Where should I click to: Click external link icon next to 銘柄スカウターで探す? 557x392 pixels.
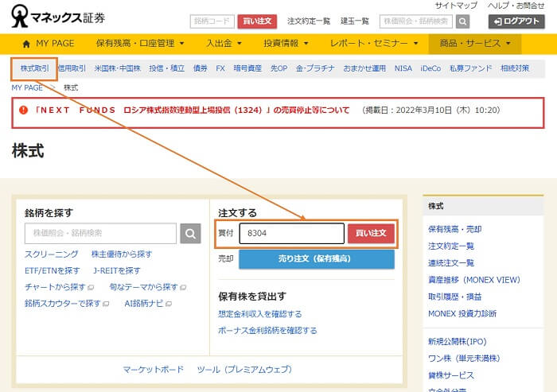[106, 304]
